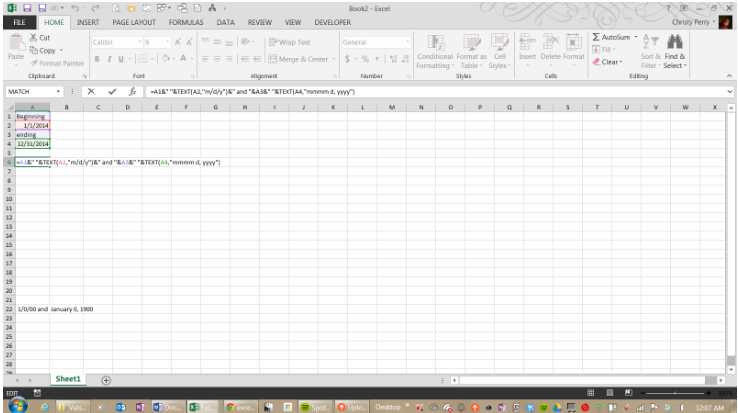Decrease the cell indent

coord(245,59)
